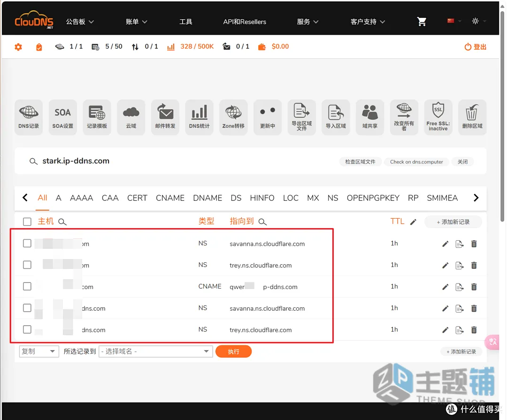
Task: Click Check on dns.computer button
Action: [416, 161]
